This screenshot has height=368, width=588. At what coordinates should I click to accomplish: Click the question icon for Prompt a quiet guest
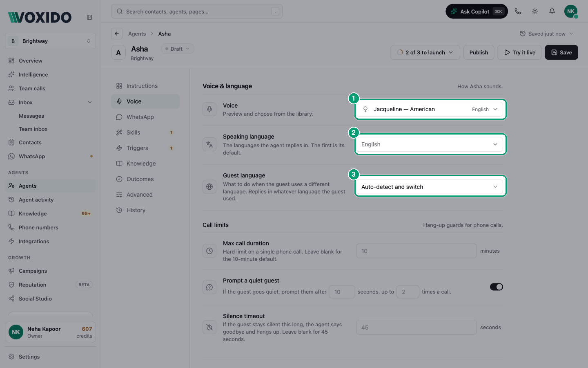point(209,287)
